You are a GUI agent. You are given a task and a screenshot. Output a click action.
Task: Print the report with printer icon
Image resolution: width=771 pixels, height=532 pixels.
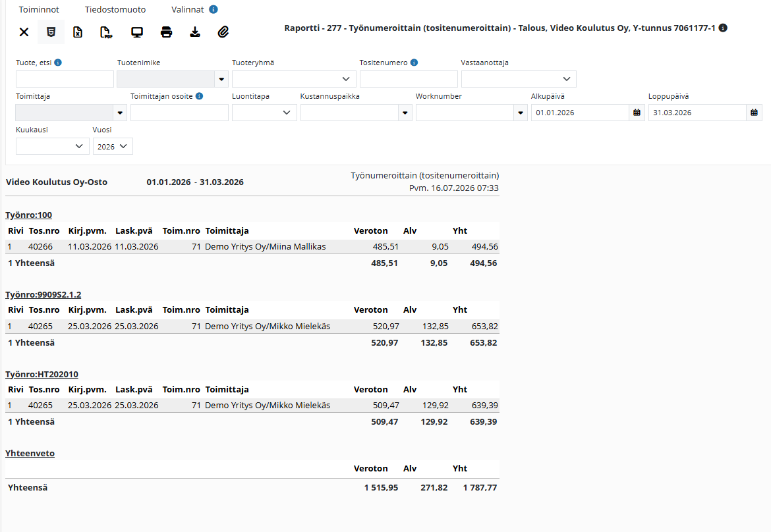pyautogui.click(x=166, y=32)
